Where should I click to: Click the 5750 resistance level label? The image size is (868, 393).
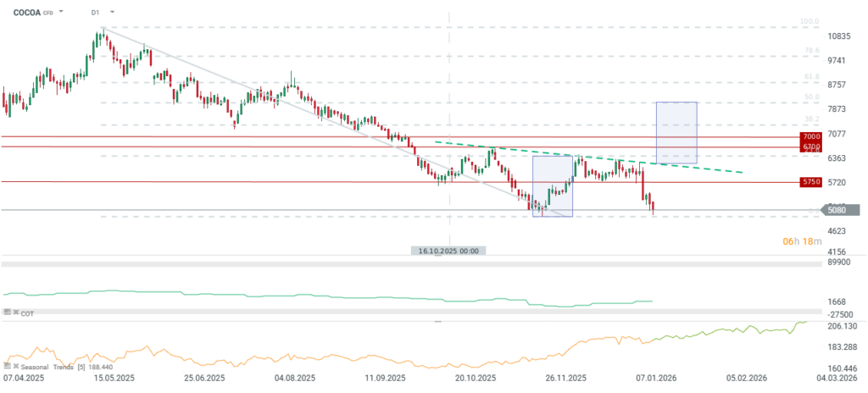coord(811,182)
